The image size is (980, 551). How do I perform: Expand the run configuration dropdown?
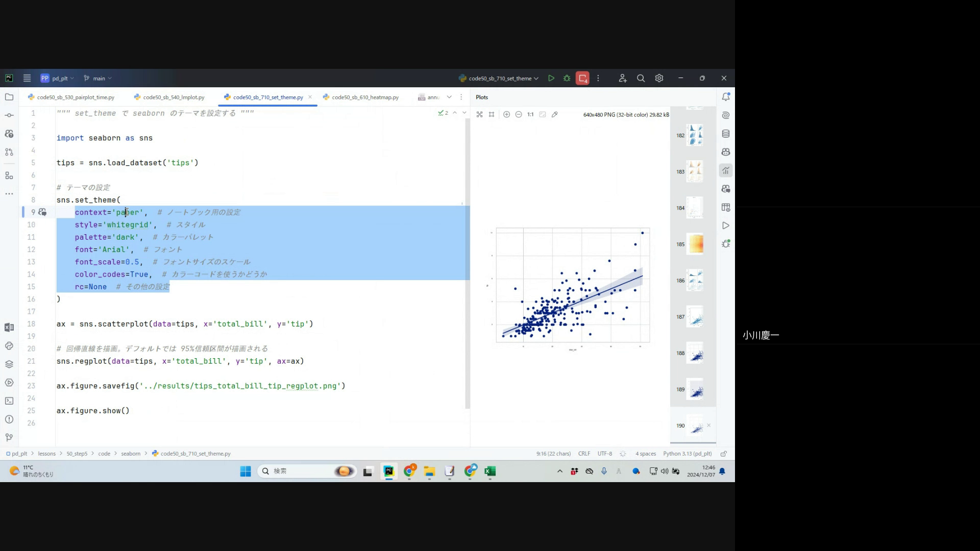[536, 79]
